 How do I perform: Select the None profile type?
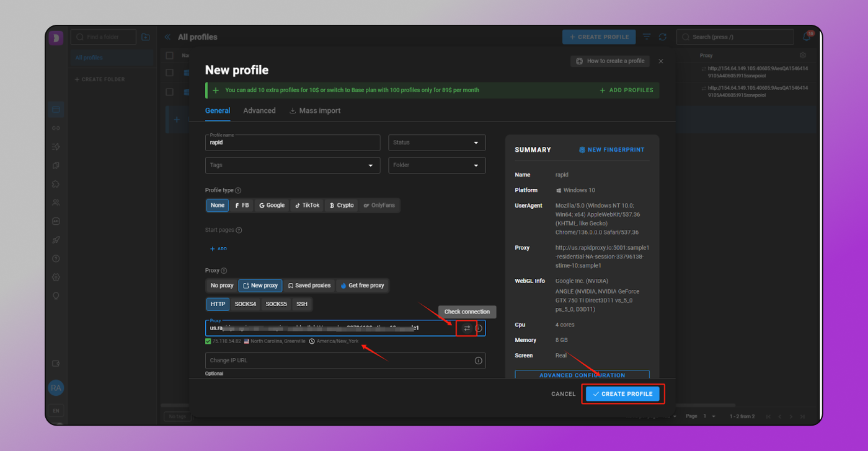coord(218,205)
